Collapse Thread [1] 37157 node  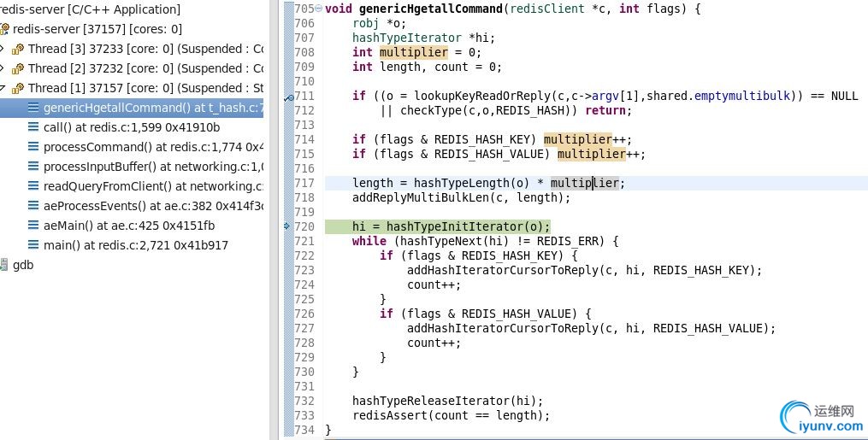2,88
